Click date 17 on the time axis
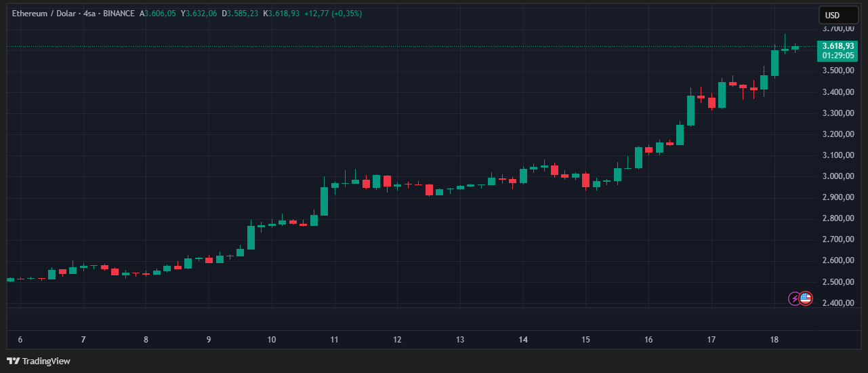Screen dimensions: 868x373 tap(711, 340)
